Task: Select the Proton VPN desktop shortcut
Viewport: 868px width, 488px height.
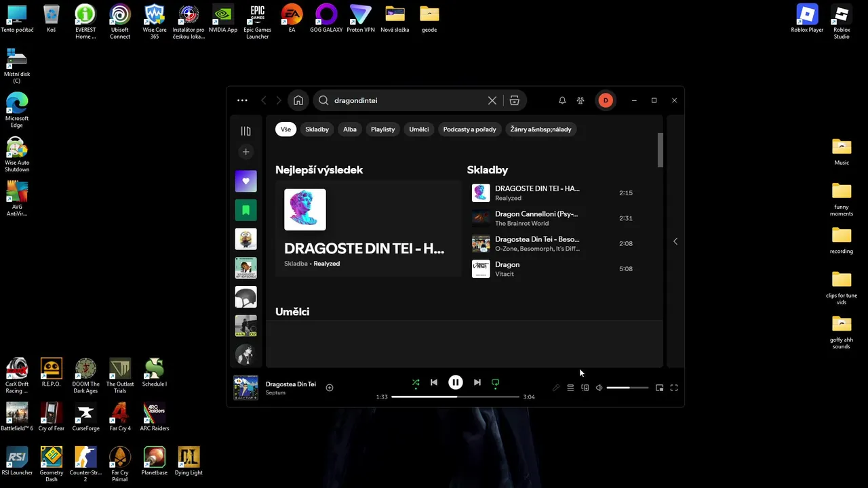Action: coord(360,19)
